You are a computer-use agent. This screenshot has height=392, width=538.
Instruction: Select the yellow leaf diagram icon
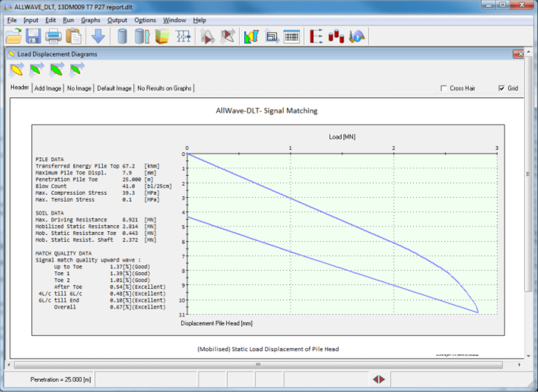tap(16, 70)
